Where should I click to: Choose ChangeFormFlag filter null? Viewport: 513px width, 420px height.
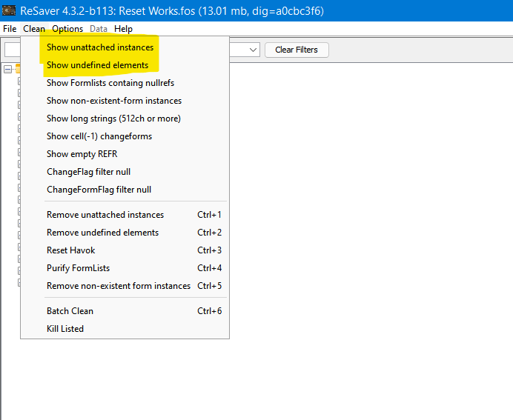(x=99, y=190)
